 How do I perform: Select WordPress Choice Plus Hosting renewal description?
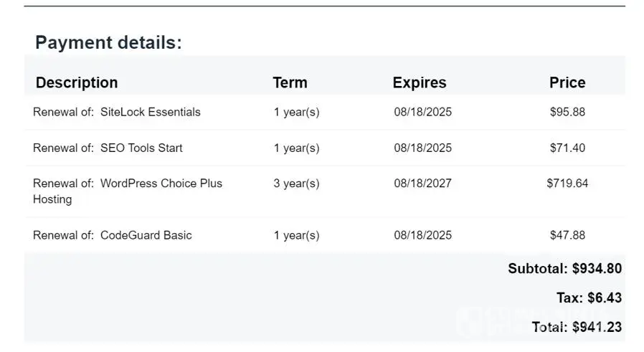[128, 191]
